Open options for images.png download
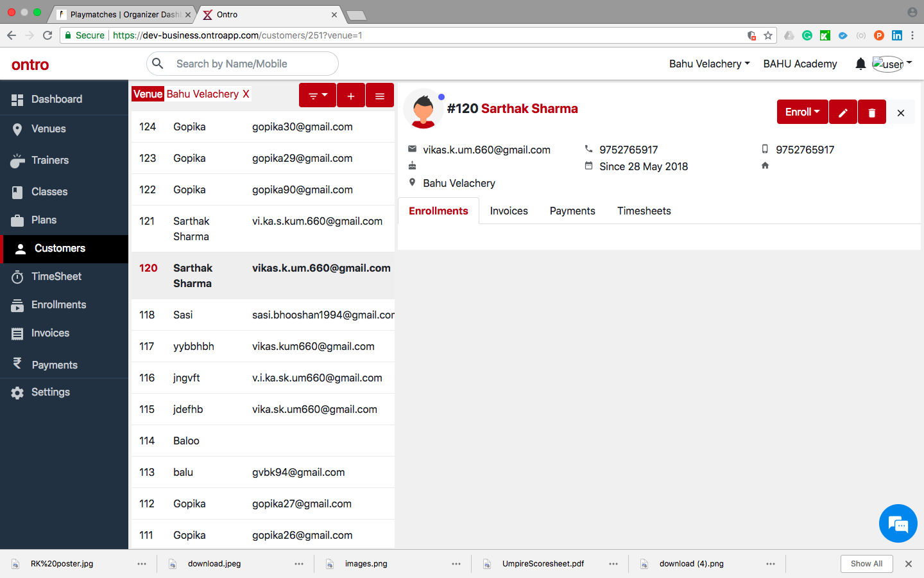 click(456, 564)
